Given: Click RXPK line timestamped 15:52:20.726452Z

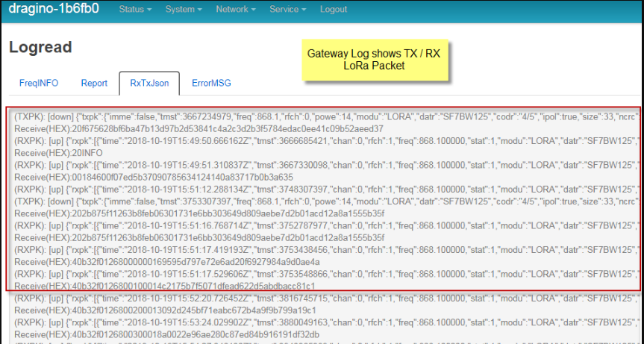Looking at the screenshot, I should (327, 298).
